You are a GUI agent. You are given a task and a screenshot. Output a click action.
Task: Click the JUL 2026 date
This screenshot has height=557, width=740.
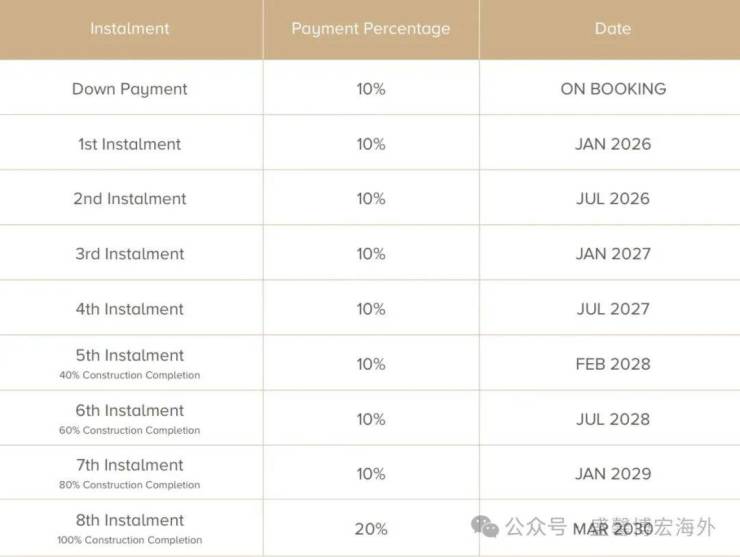(x=613, y=199)
